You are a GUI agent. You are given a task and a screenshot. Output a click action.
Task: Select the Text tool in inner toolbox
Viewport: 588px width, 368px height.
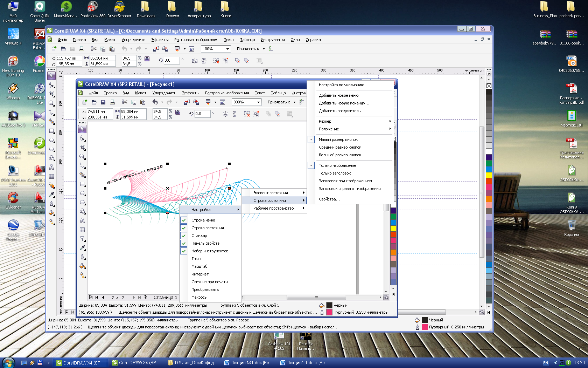82,220
